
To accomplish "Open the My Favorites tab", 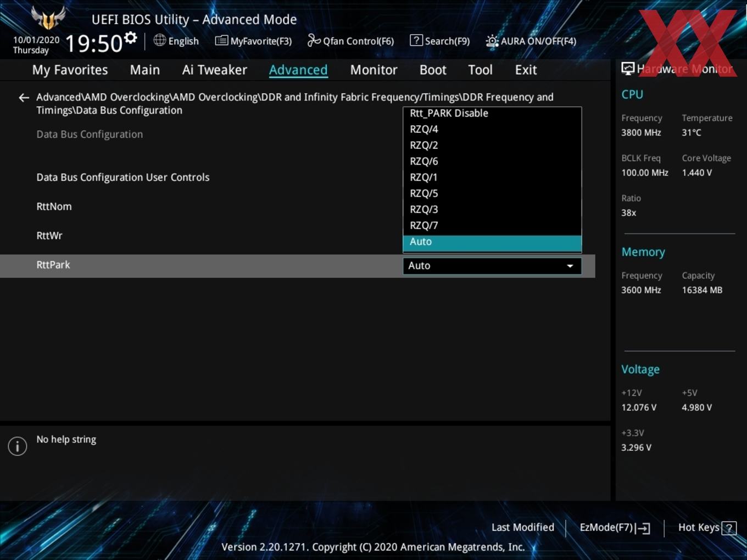I will tap(70, 70).
